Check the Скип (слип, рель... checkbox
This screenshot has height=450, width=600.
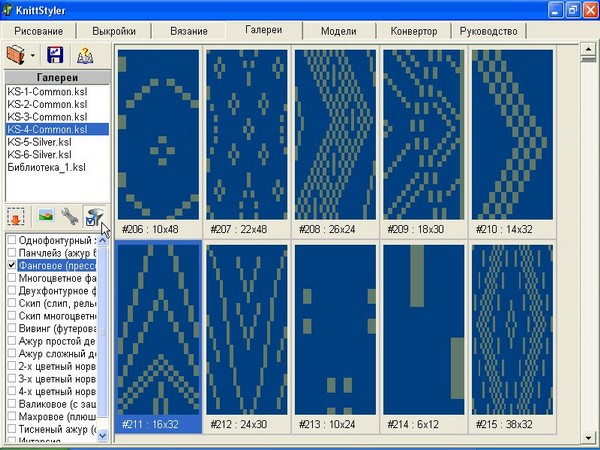point(12,303)
